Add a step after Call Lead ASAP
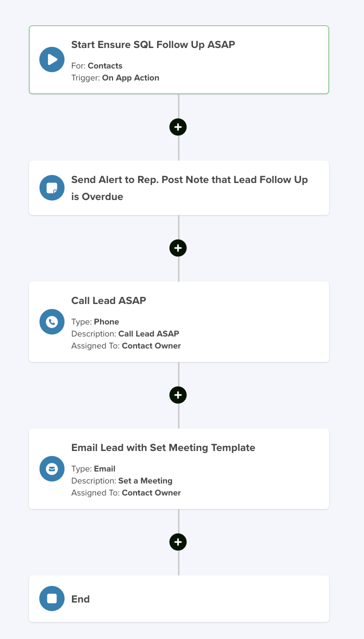 point(178,395)
